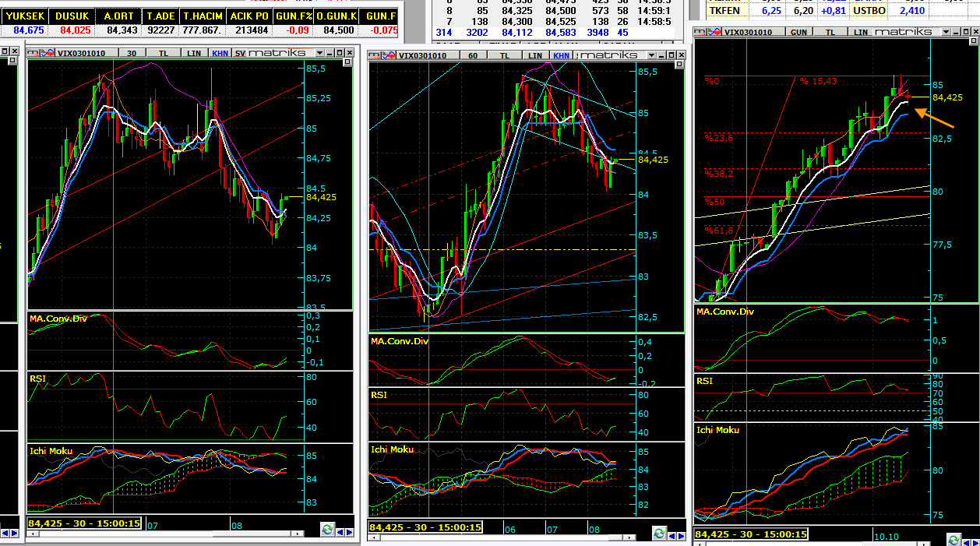
Task: Click the green refresh icon under the 30-minute chart
Action: tap(328, 530)
